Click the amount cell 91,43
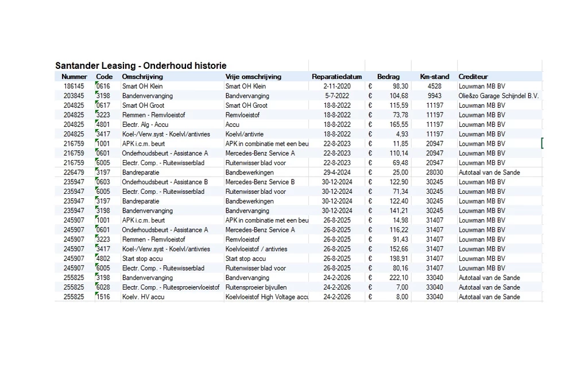This screenshot has width=588, height=386. pos(400,239)
